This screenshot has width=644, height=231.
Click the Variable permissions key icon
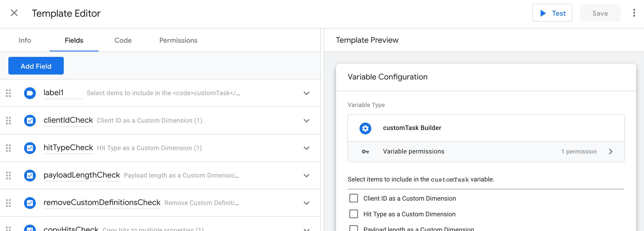pyautogui.click(x=365, y=152)
